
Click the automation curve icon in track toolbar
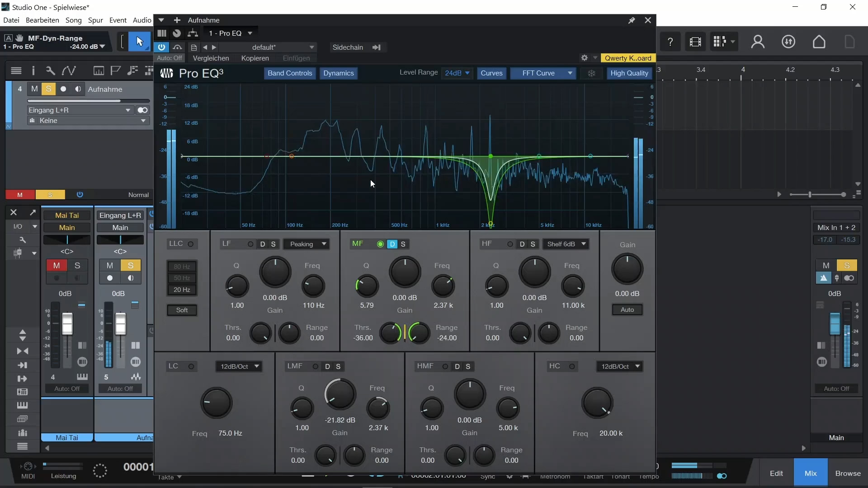(69, 70)
